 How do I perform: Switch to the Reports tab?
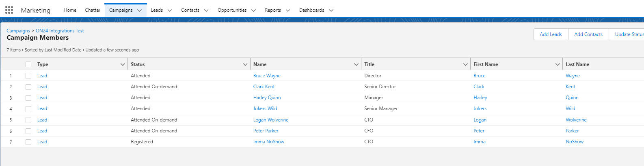(x=273, y=10)
